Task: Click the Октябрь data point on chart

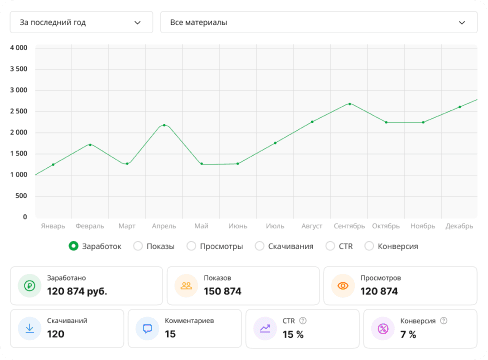Action: 386,122
